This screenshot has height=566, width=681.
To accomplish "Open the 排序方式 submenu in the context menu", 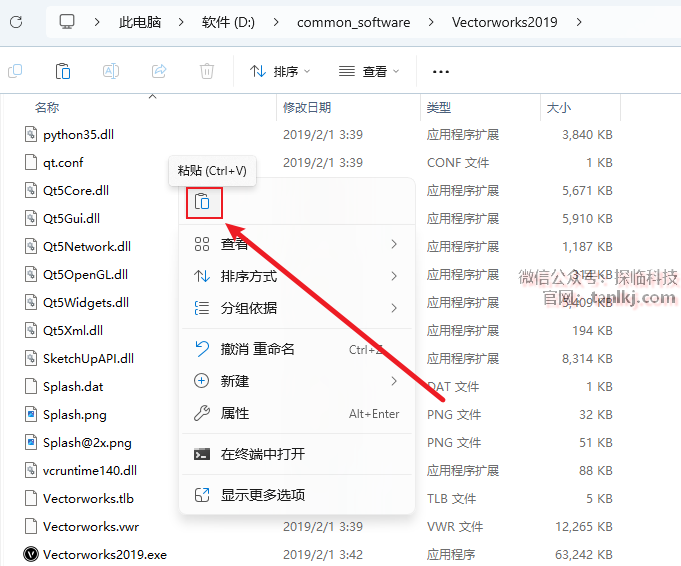I will coord(297,276).
